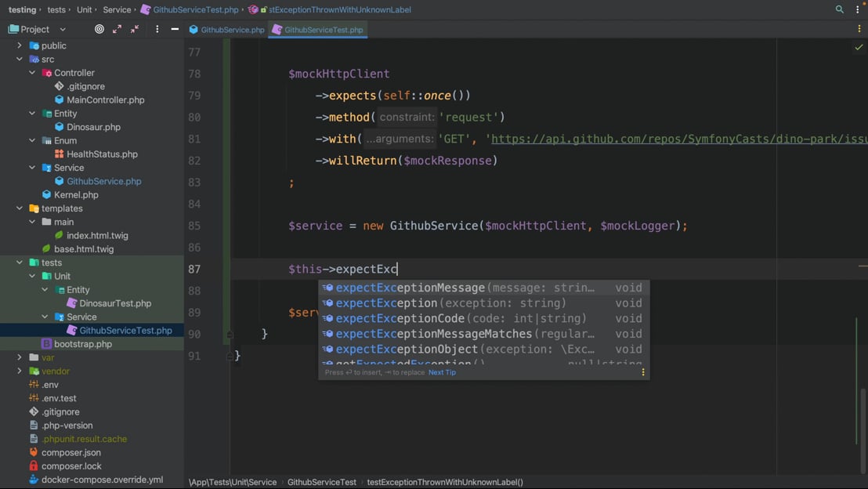
Task: Open MainController.php in project tree
Action: pos(105,100)
